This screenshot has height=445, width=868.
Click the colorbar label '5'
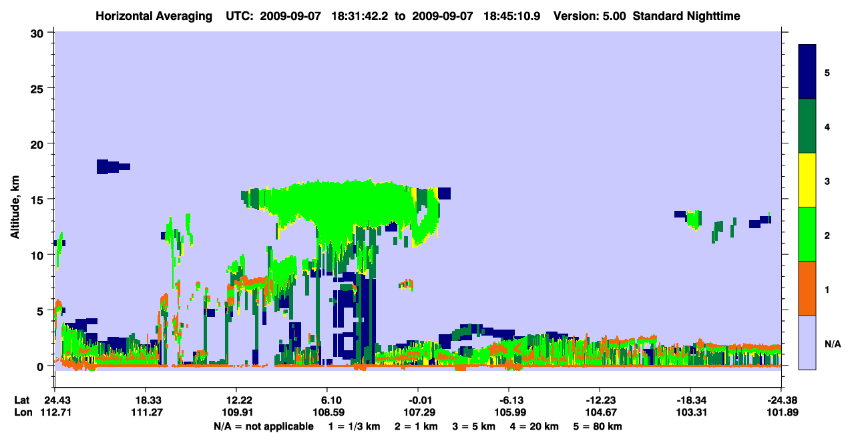click(827, 72)
